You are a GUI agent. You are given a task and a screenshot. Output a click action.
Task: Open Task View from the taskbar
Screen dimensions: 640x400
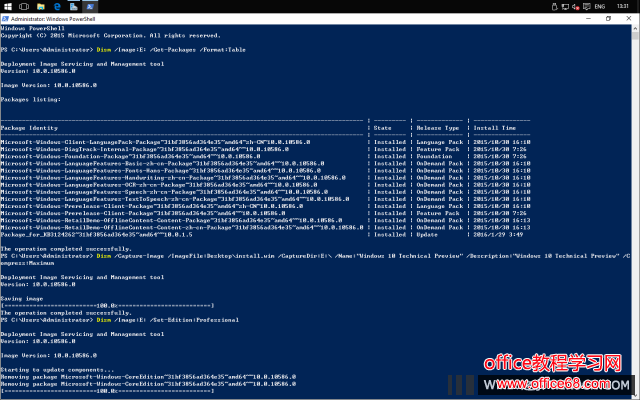24,6
